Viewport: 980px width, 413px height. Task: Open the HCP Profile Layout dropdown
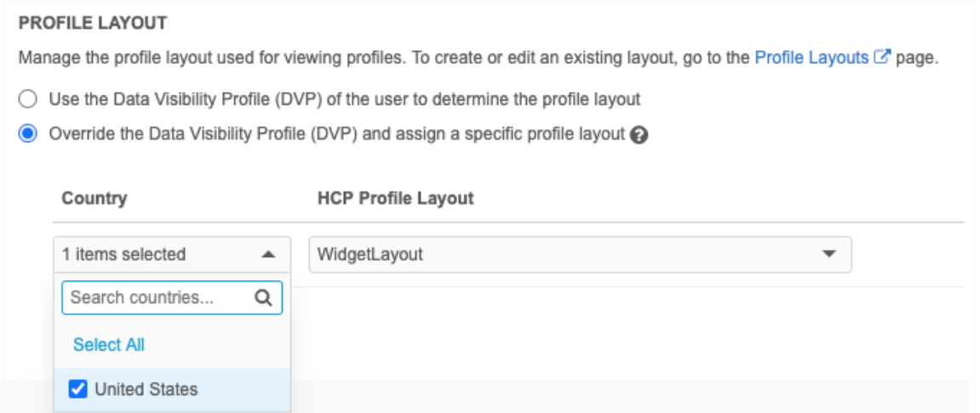pos(580,254)
